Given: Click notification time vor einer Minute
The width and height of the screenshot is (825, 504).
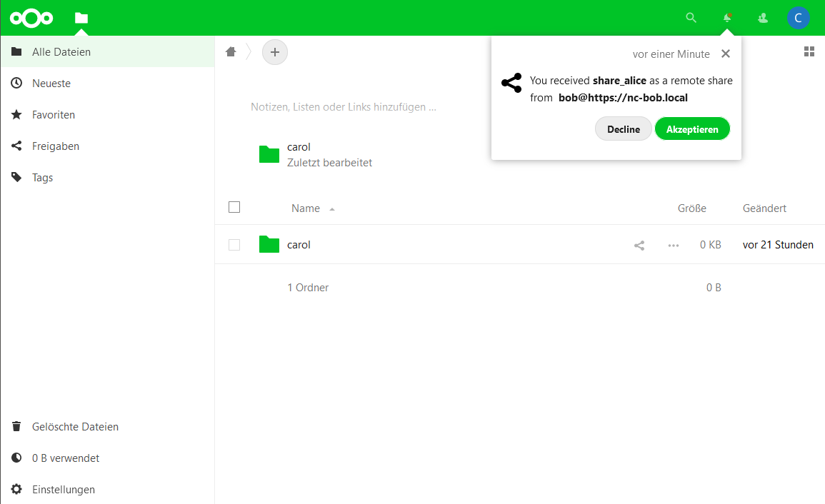Looking at the screenshot, I should click(x=671, y=54).
